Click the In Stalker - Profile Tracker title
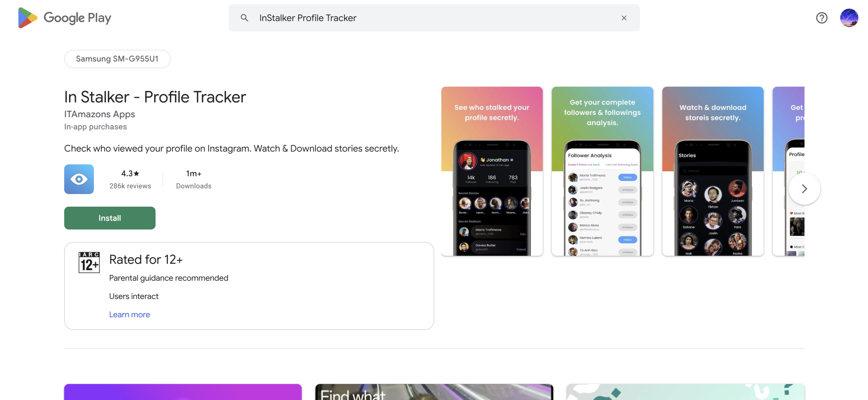The width and height of the screenshot is (868, 400). [x=155, y=97]
